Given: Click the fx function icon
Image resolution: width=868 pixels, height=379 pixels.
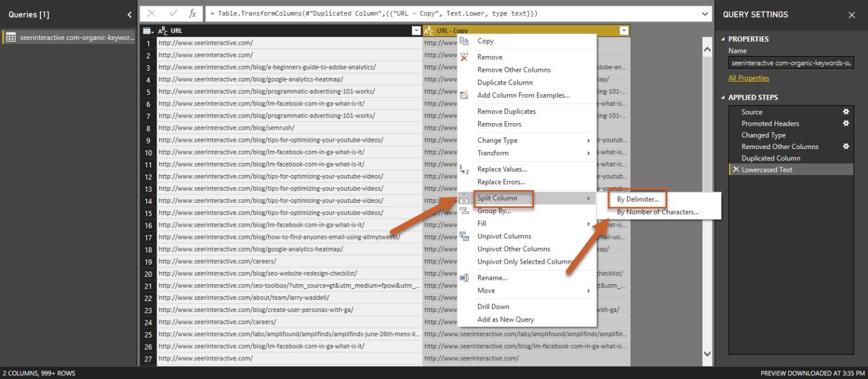Looking at the screenshot, I should (x=192, y=13).
